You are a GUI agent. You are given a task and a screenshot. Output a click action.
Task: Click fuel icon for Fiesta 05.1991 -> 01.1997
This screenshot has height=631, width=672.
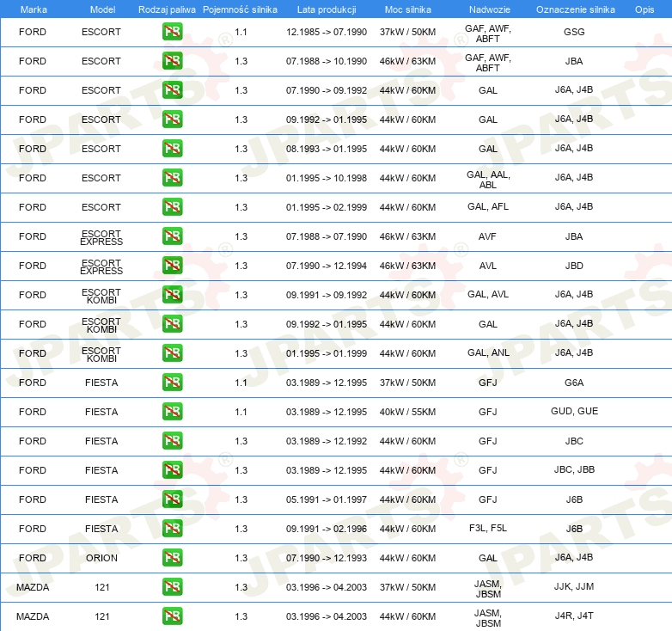coord(172,499)
